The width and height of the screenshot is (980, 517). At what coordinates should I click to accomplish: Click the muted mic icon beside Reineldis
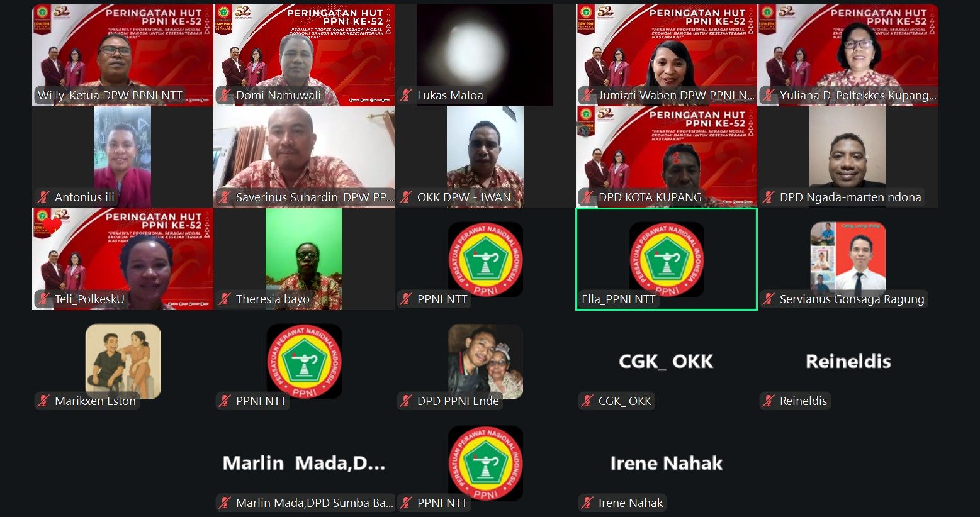[x=769, y=401]
